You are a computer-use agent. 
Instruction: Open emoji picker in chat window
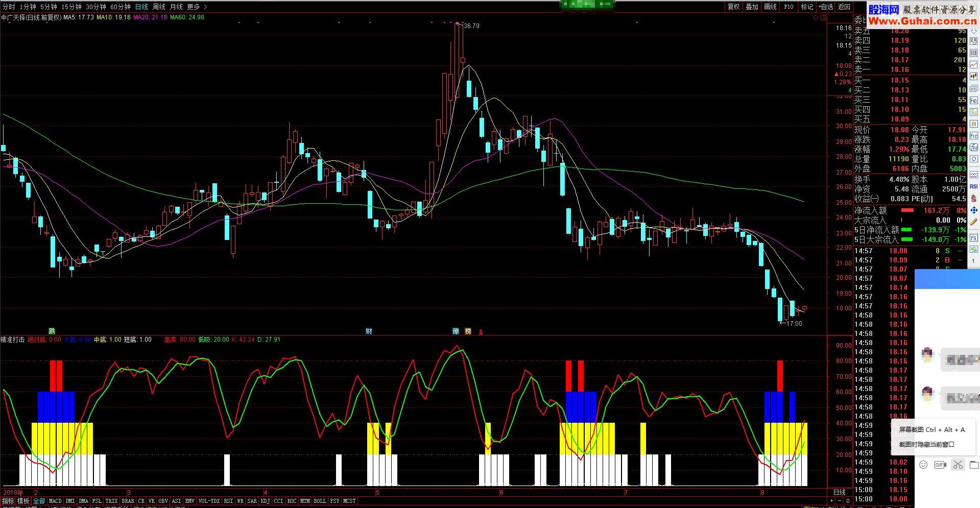[923, 465]
